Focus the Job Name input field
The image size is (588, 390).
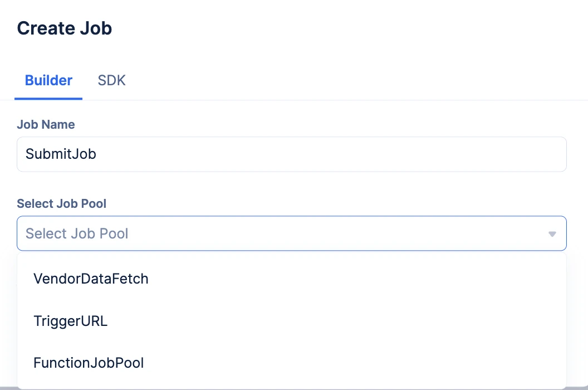click(x=291, y=154)
